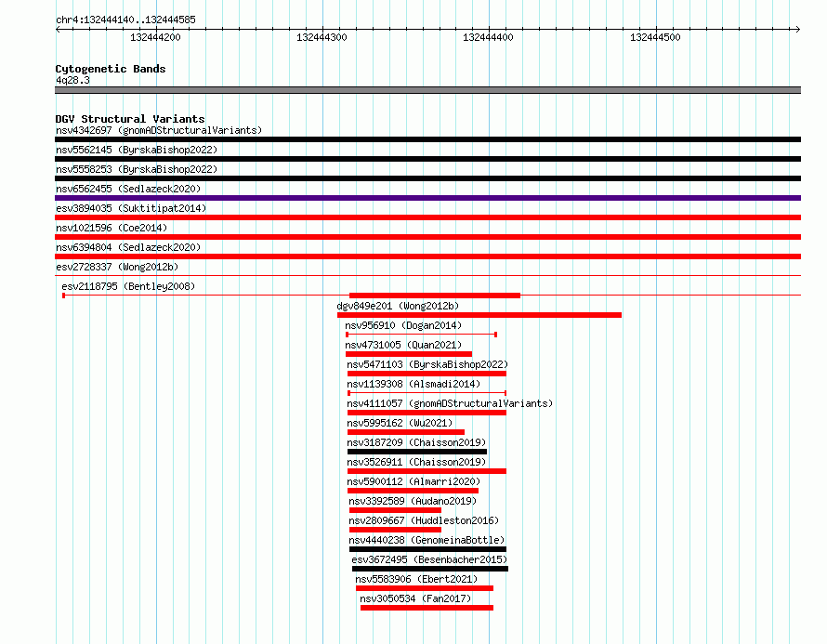Click the red bar under nsv5995162
Screen dimensions: 827x644
tap(405, 432)
